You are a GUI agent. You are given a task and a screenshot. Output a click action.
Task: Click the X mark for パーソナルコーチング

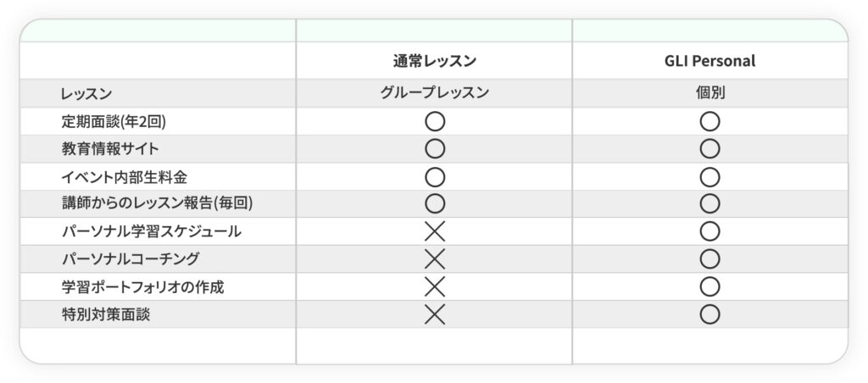(435, 258)
